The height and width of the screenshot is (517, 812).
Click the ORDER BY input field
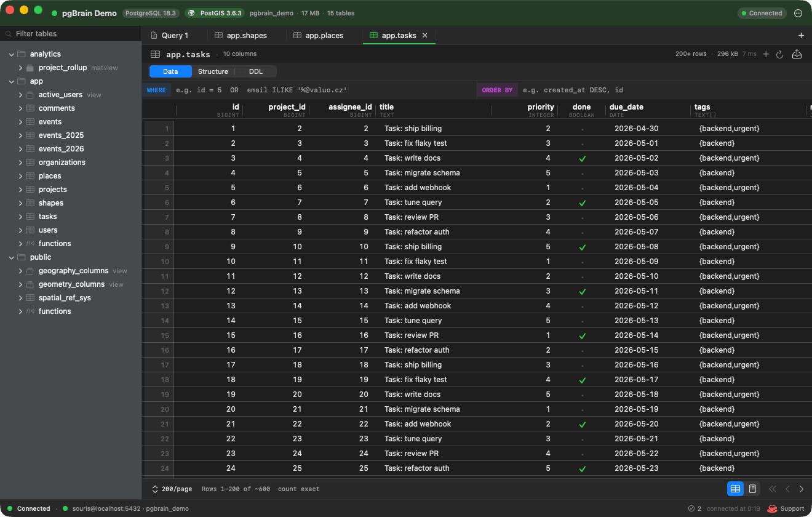pyautogui.click(x=664, y=90)
